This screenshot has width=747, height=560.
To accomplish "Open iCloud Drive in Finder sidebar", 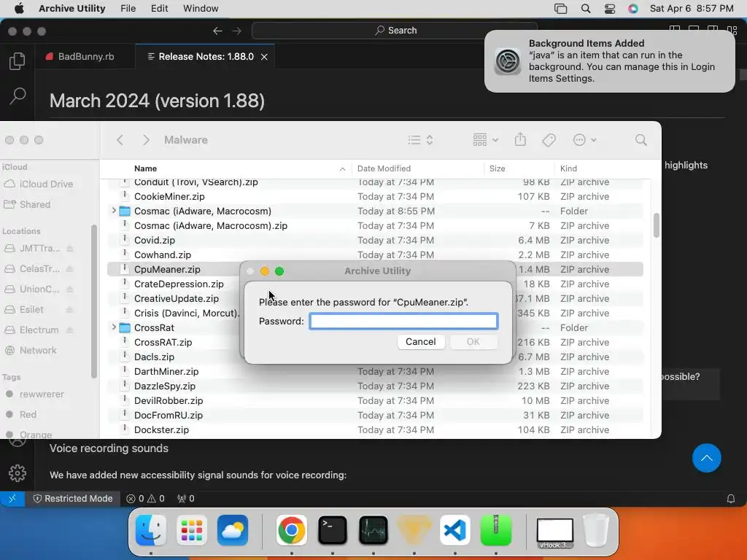I will (46, 184).
